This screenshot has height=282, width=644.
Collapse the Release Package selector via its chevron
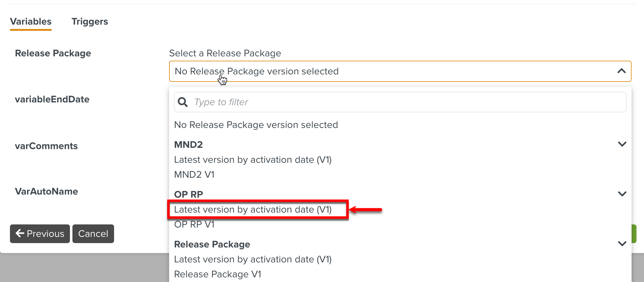pyautogui.click(x=621, y=71)
